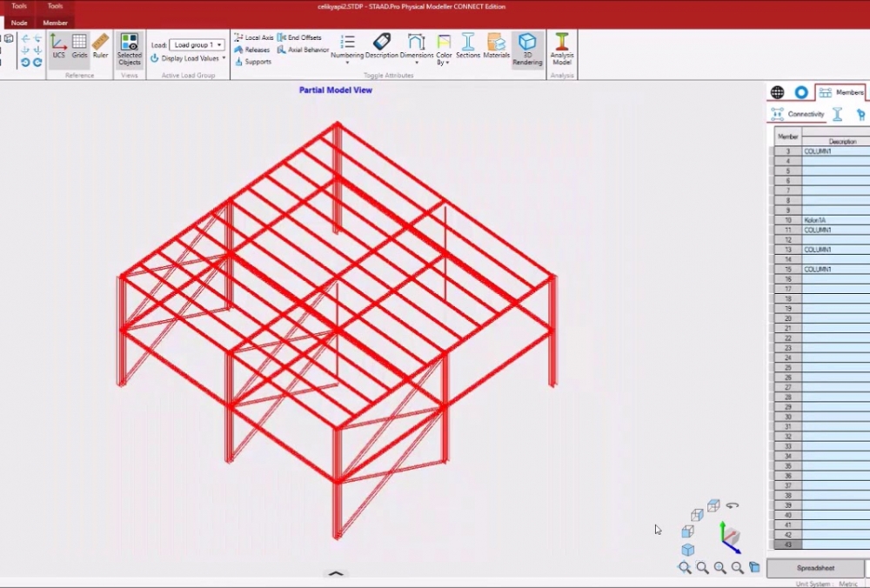Open the Load group 1 dropdown
Image resolution: width=870 pixels, height=588 pixels.
pos(197,43)
